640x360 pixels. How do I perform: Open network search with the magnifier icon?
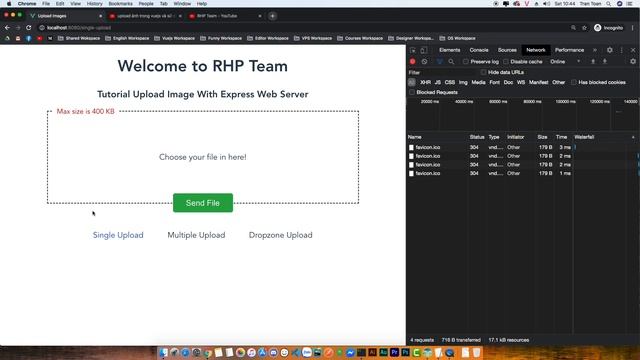coord(451,62)
